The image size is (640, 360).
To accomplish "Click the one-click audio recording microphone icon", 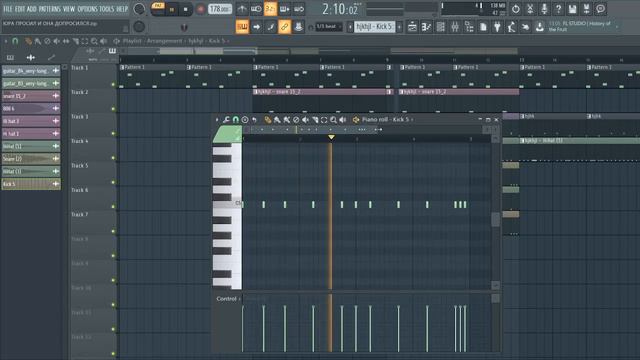I will click(x=544, y=9).
